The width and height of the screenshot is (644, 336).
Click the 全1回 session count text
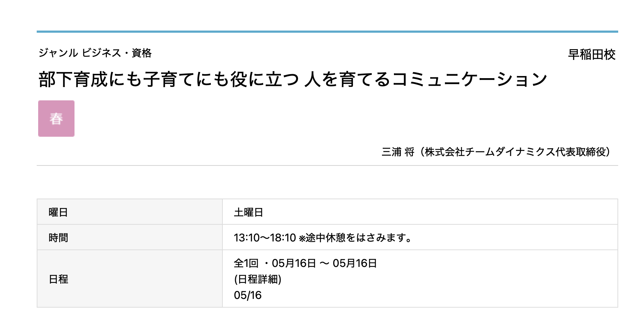coord(246,263)
